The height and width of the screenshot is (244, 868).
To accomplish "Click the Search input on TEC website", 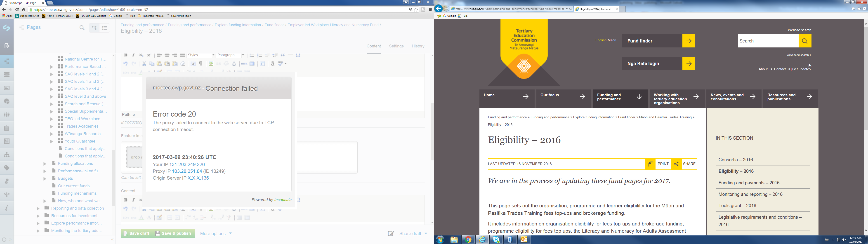I will point(768,41).
